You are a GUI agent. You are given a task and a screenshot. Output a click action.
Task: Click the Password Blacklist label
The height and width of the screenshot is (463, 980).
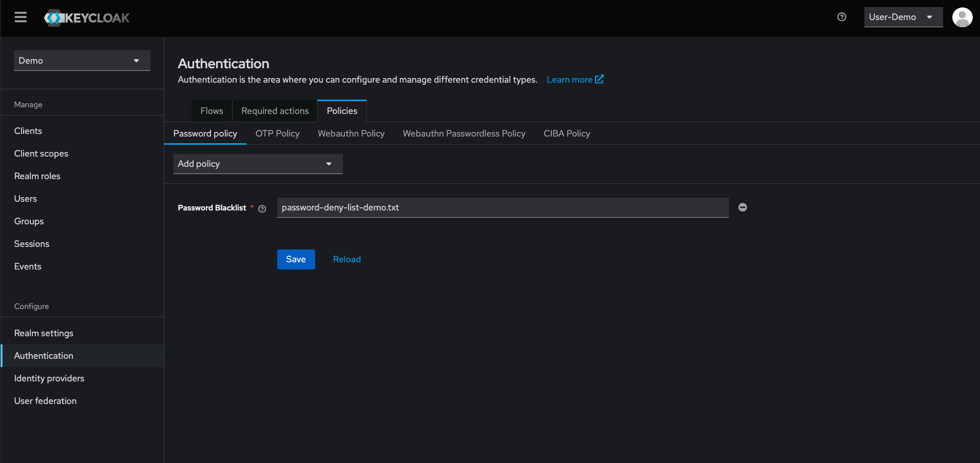coord(212,208)
